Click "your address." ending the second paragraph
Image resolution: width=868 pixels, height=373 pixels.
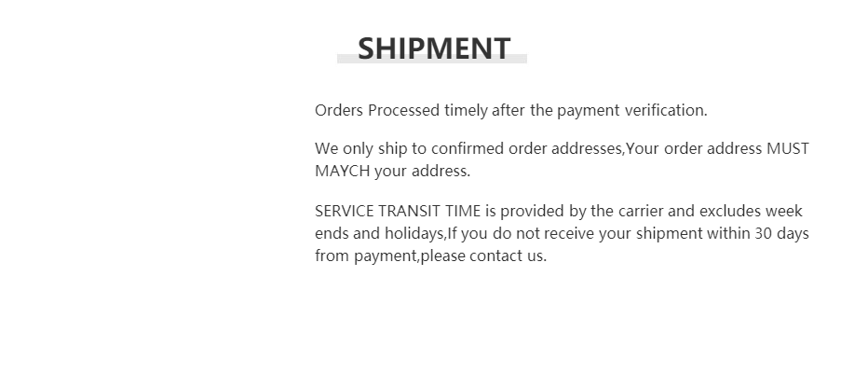tap(422, 171)
